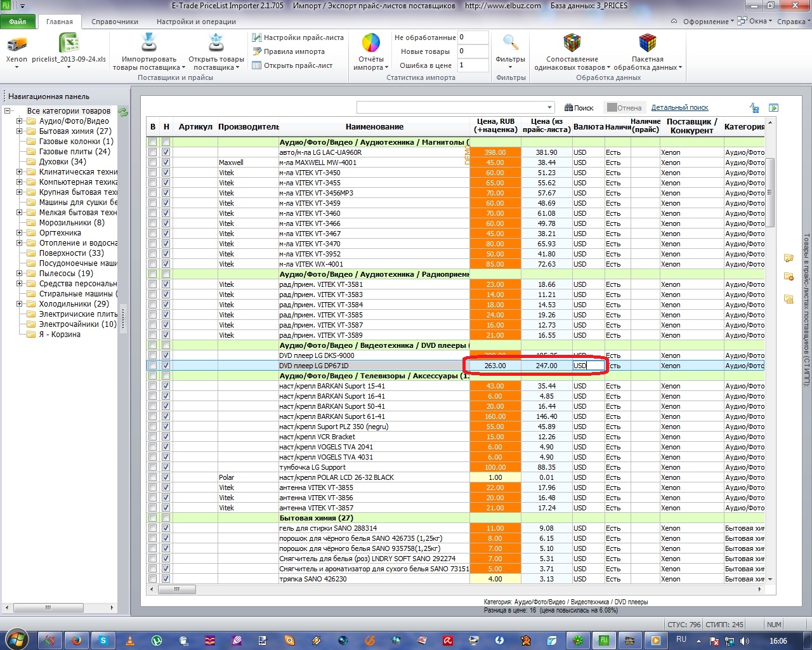
Task: Open the Windows Start menu
Action: pyautogui.click(x=16, y=639)
